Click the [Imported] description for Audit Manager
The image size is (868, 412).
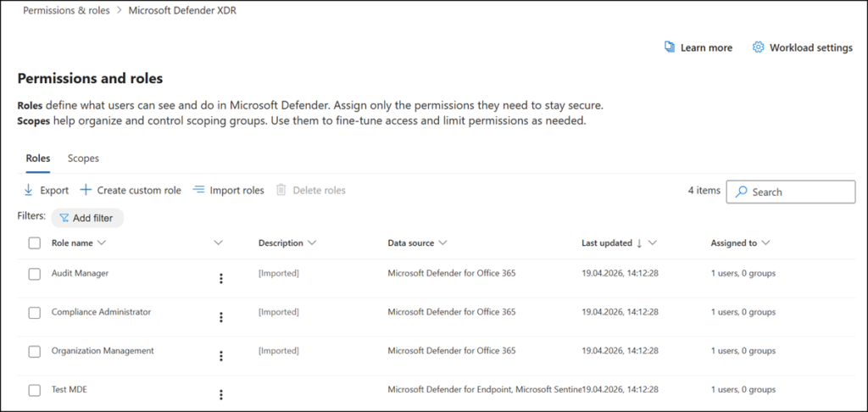click(279, 273)
